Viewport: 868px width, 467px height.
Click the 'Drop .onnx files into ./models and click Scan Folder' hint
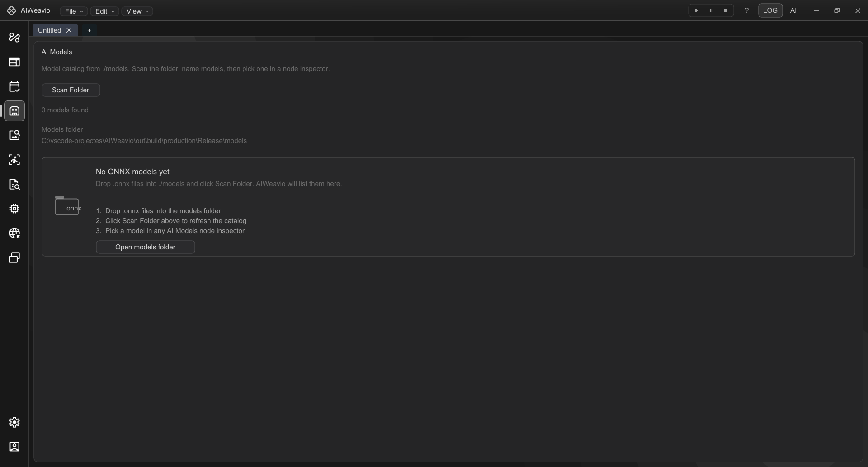pos(219,184)
